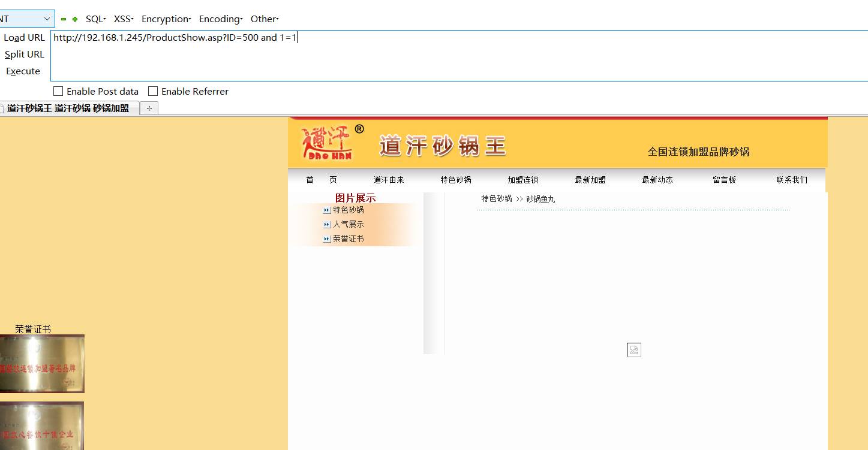
Task: Click Execute to send the request
Action: (23, 71)
